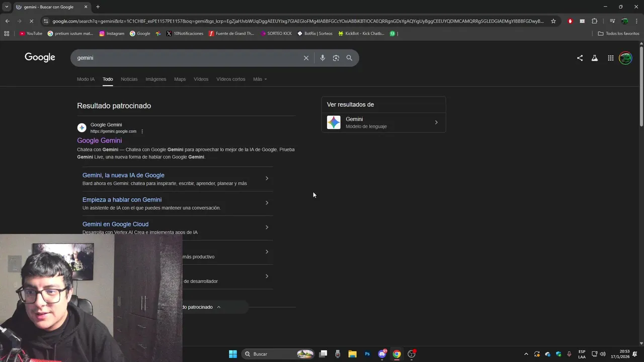Open File Explorer from the taskbar
This screenshot has height=362, width=644.
353,354
